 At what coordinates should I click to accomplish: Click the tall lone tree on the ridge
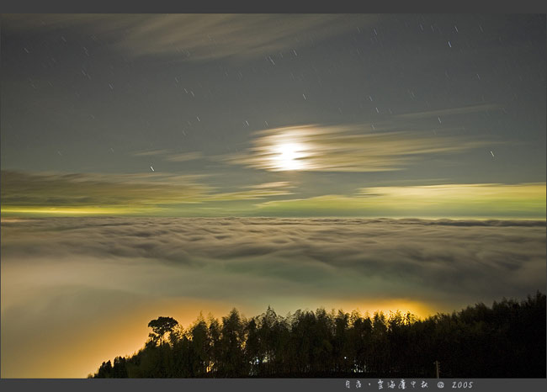pyautogui.click(x=162, y=327)
